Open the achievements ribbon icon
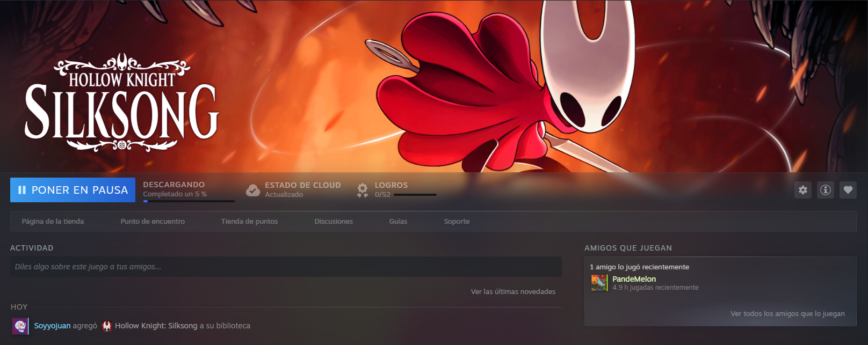Image resolution: width=868 pixels, height=345 pixels. [x=363, y=190]
